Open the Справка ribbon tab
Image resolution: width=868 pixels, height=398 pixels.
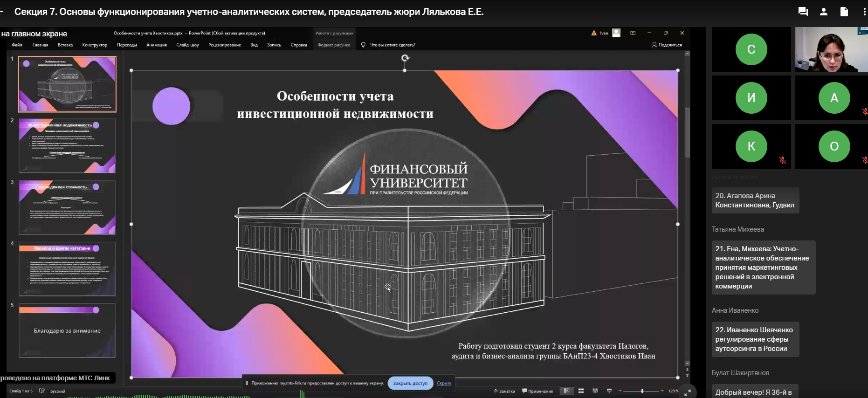299,45
